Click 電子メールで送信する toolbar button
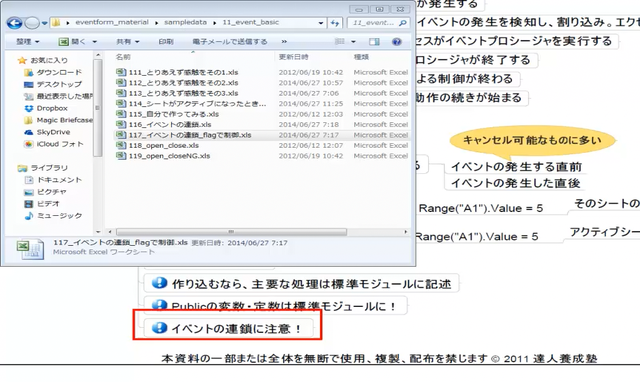Screen dimensions: 640x382 tap(229, 42)
